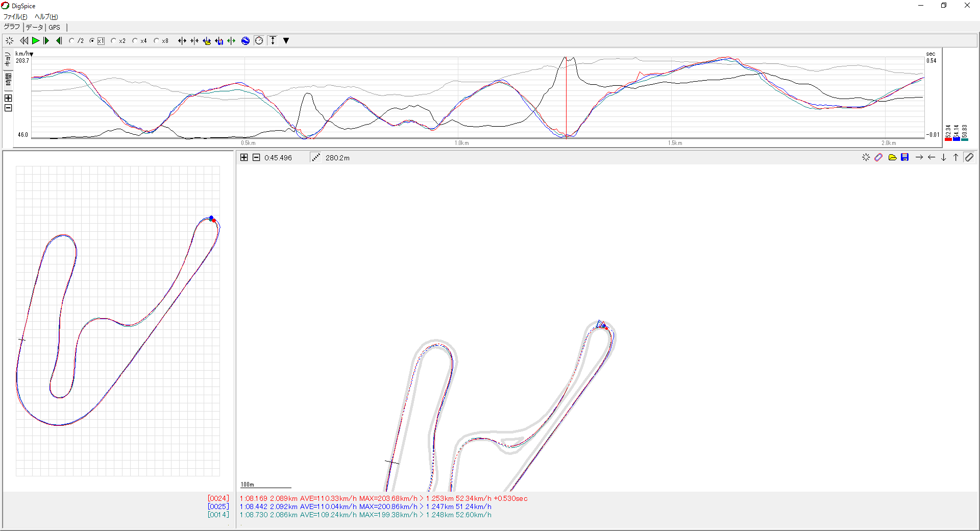Click the save range icon with floppy disk
Viewport: 980px width, 531px height.
(x=219, y=41)
